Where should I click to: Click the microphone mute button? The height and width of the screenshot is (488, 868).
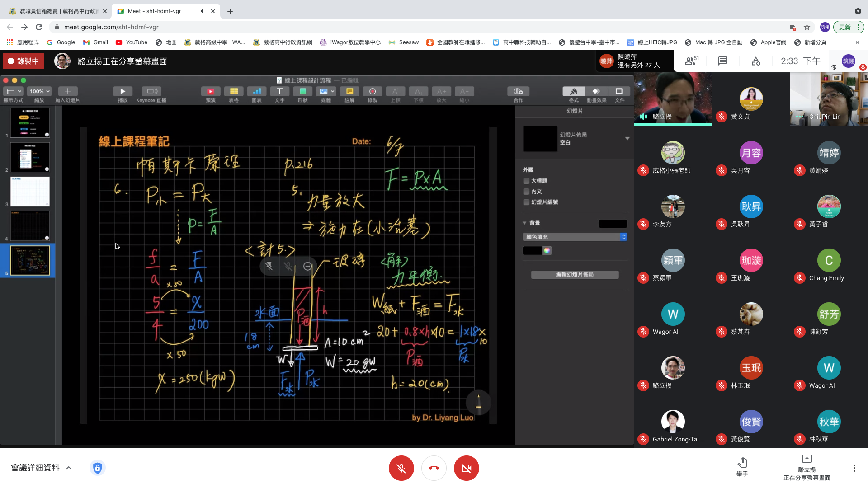(401, 468)
